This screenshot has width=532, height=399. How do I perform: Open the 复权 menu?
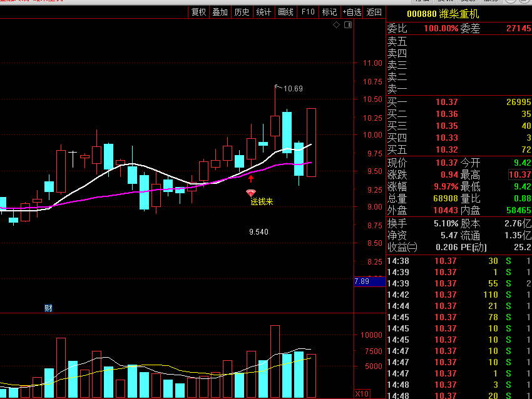(x=199, y=13)
